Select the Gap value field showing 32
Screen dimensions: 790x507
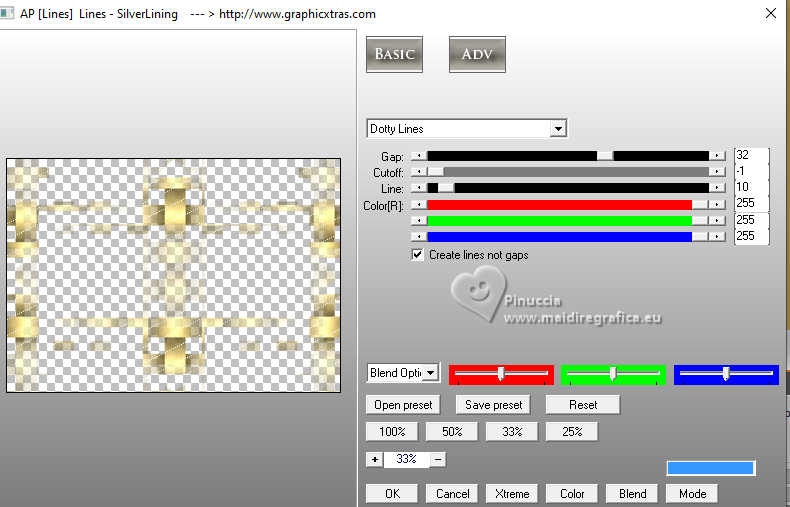click(x=751, y=155)
